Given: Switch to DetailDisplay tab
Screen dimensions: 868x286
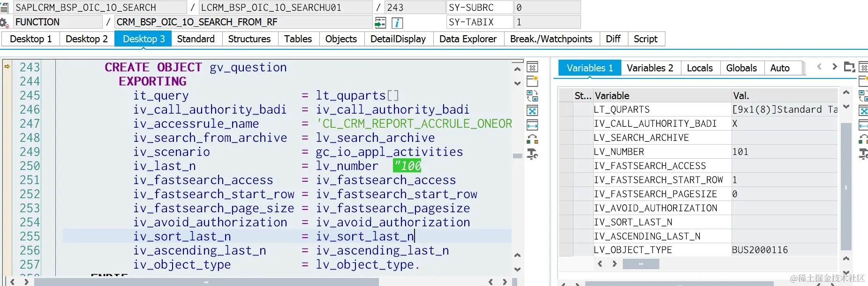Looking at the screenshot, I should [x=398, y=39].
